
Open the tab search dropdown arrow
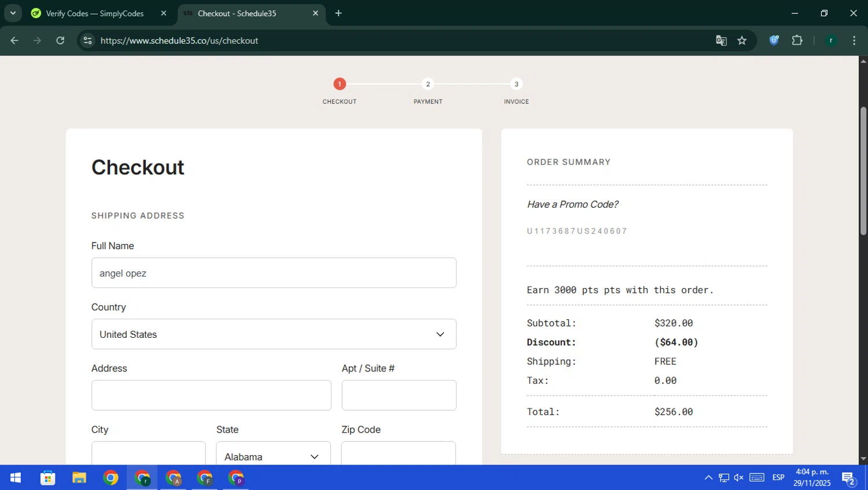coord(13,13)
